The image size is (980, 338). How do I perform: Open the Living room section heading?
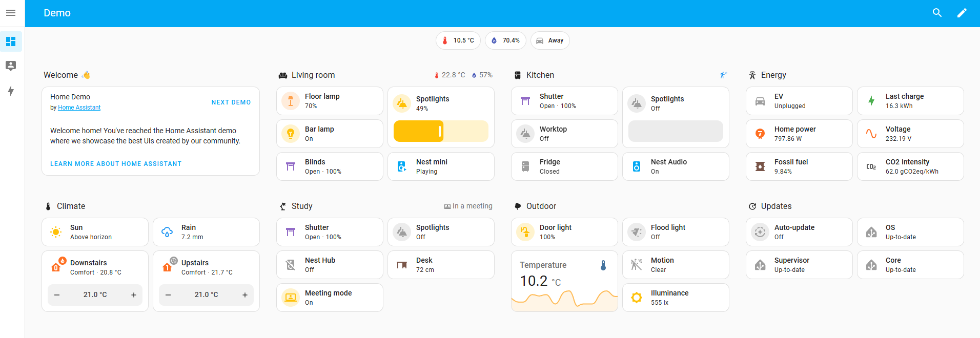coord(313,75)
